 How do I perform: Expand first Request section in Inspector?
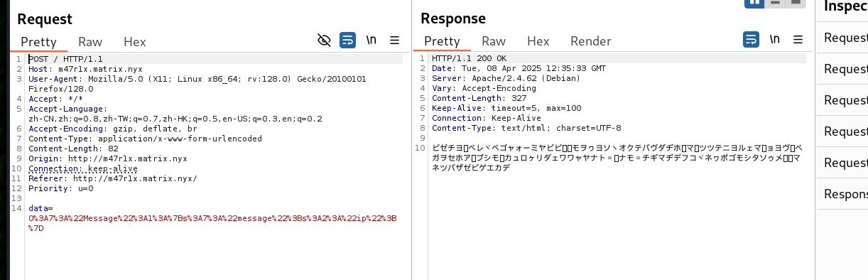click(845, 38)
